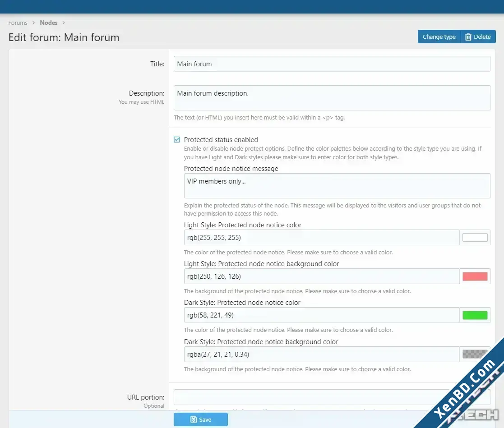Focus the Title input field
504x428 pixels.
(x=332, y=64)
